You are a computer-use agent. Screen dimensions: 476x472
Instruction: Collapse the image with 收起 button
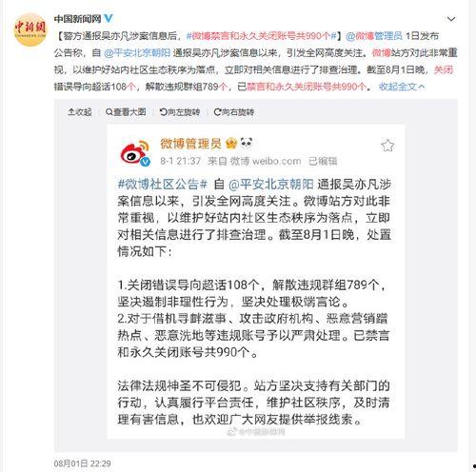[x=79, y=111]
